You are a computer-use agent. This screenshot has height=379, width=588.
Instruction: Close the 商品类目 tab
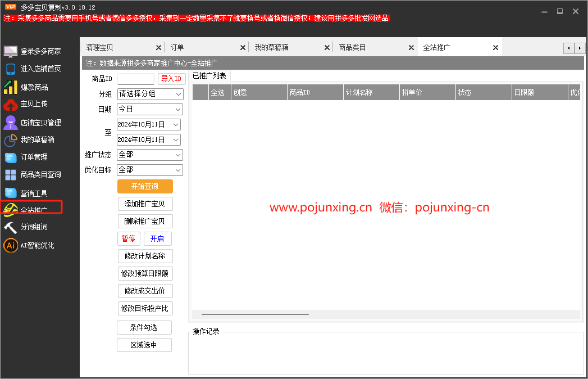click(x=411, y=48)
